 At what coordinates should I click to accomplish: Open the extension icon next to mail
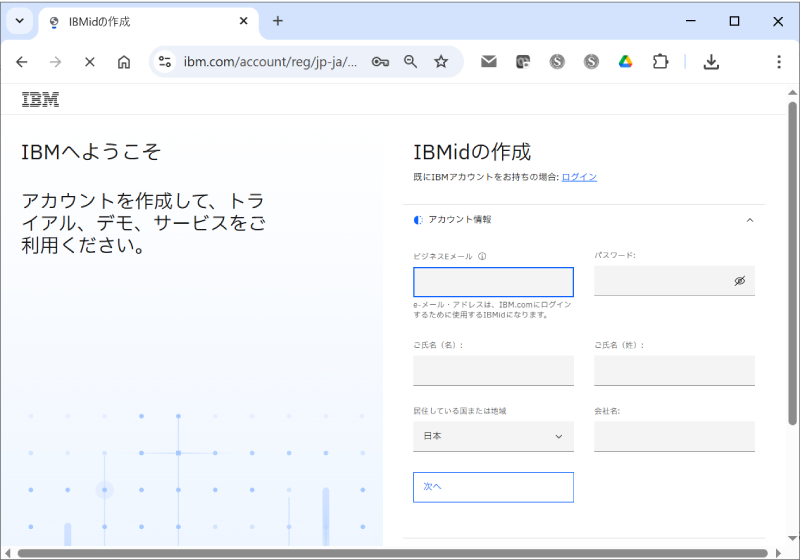tap(523, 62)
